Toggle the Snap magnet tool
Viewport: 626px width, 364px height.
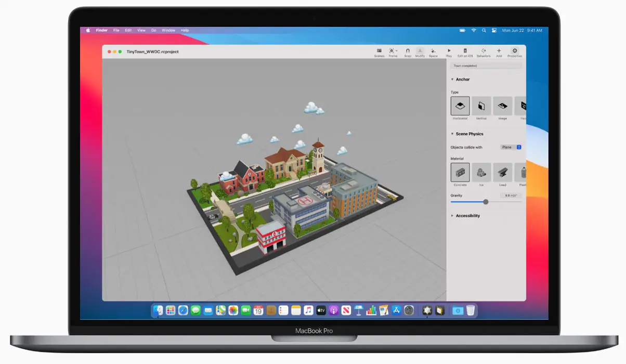coord(408,52)
